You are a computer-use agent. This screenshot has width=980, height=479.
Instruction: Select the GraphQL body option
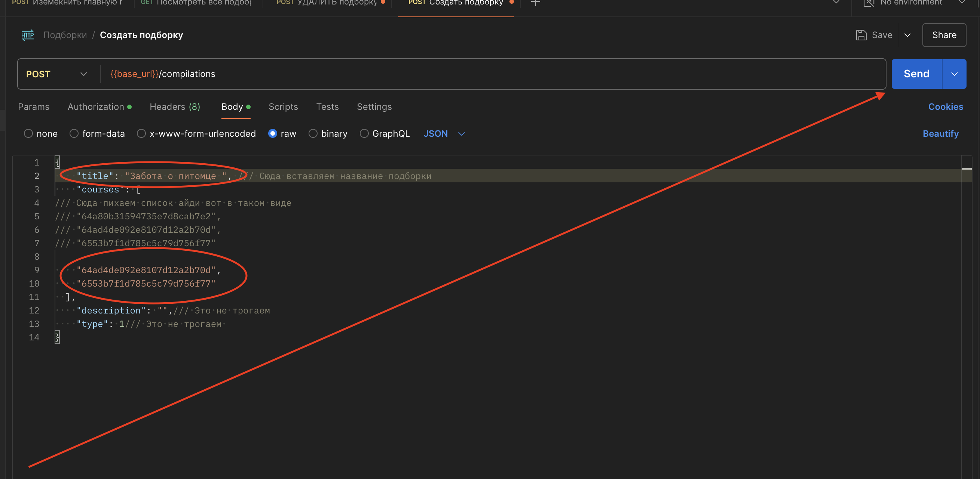point(364,133)
